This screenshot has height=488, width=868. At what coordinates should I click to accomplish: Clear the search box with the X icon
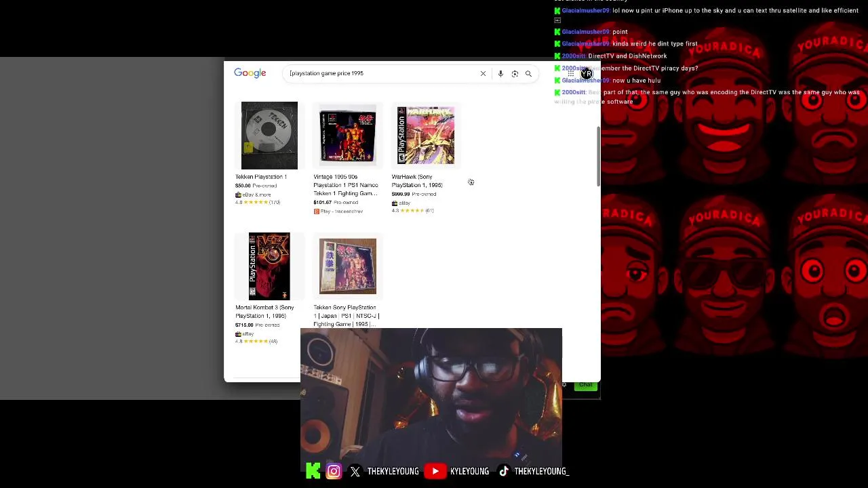pos(483,73)
